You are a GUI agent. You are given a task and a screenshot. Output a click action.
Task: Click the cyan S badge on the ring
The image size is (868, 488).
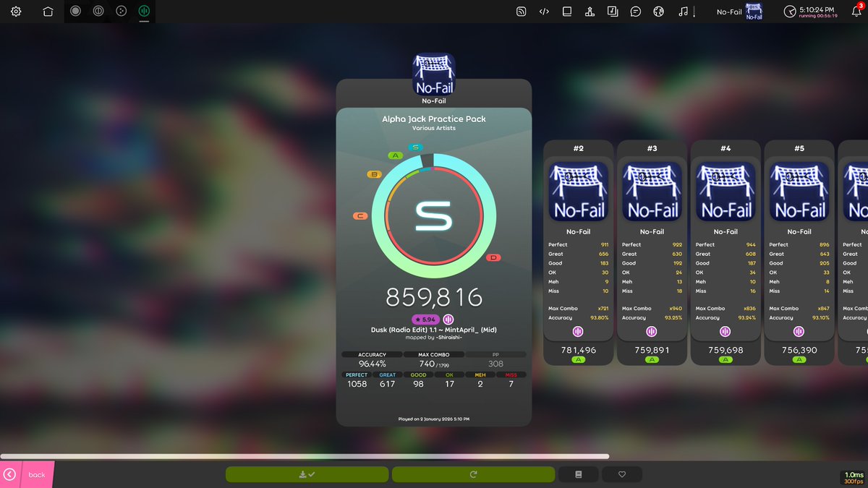415,147
